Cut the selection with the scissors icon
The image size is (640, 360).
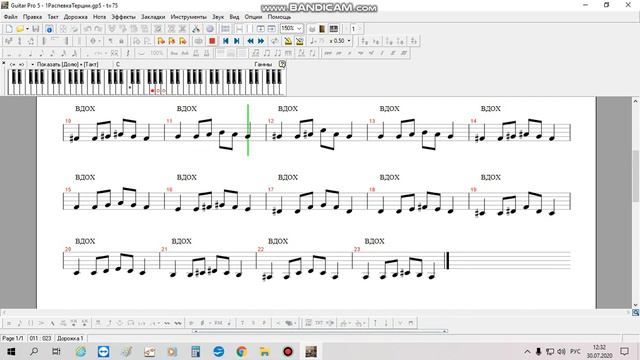(196, 29)
